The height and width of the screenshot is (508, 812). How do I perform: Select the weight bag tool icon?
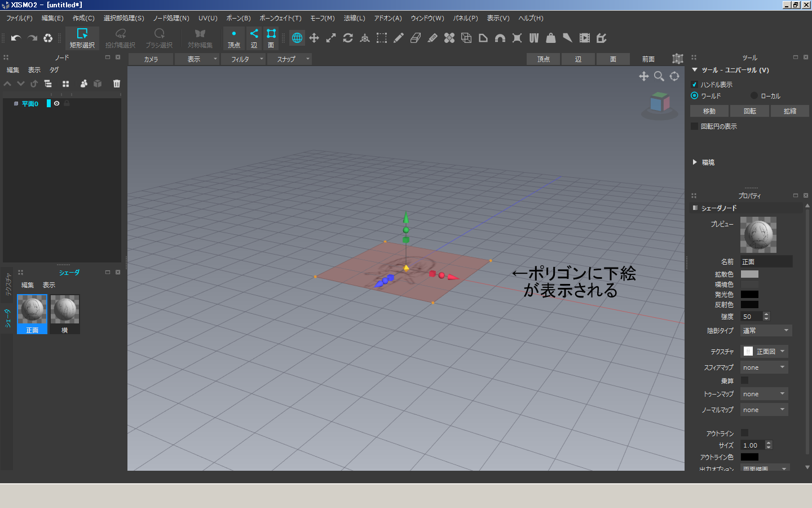[x=551, y=38]
